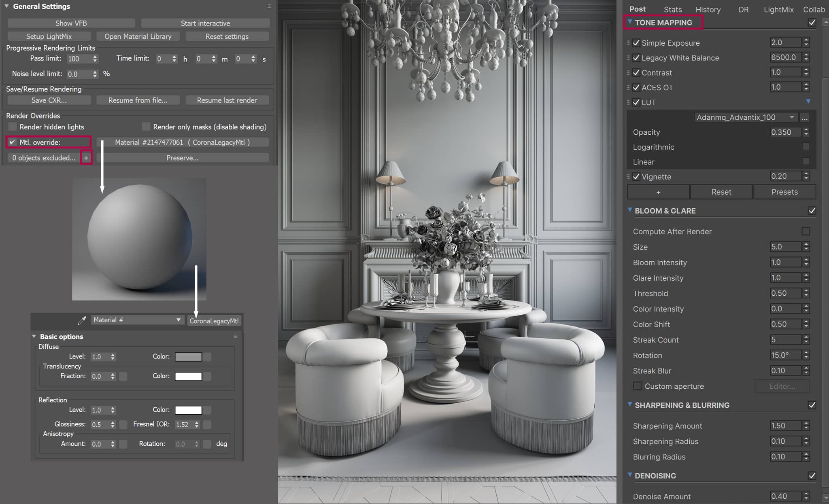Click the Vignette operator drag handle
Screen dimensions: 829x504
(x=628, y=177)
